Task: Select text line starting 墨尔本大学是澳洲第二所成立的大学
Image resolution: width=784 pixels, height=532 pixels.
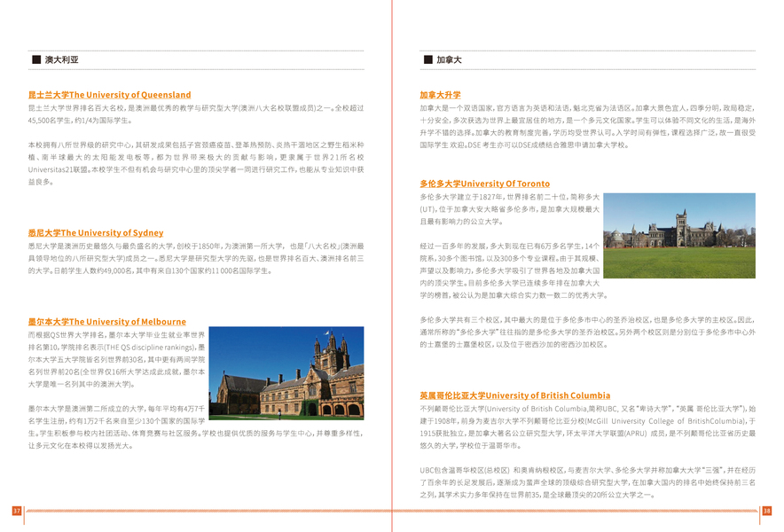Action: coord(116,409)
